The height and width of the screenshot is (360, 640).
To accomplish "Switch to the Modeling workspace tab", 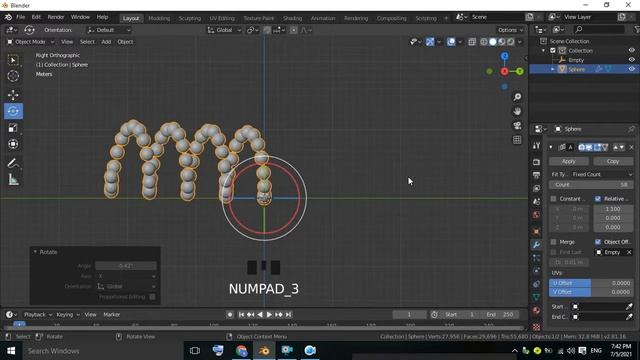I will [159, 18].
